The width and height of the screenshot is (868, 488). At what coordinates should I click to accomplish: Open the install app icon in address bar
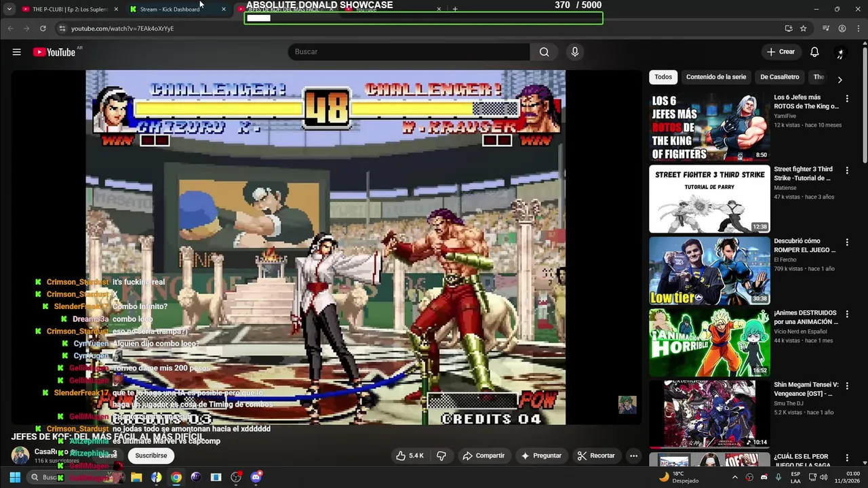789,28
